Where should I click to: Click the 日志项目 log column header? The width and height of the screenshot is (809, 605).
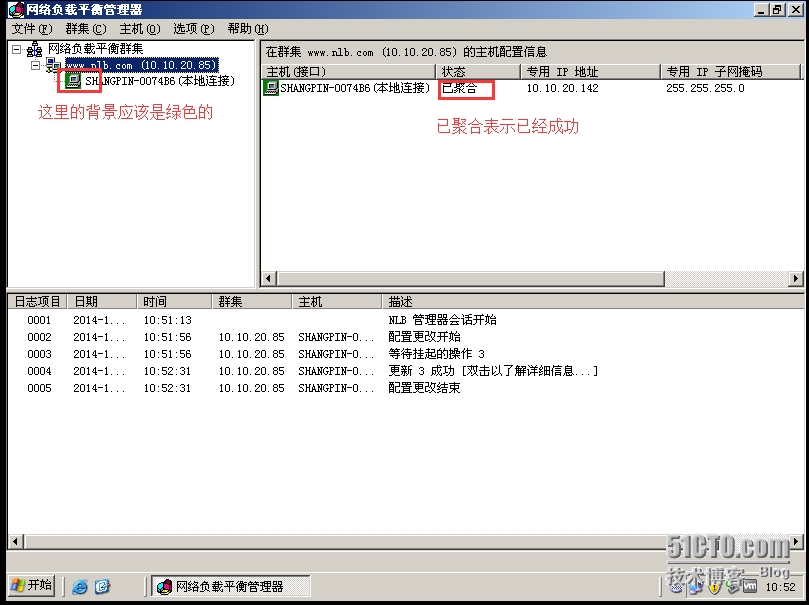pyautogui.click(x=38, y=302)
